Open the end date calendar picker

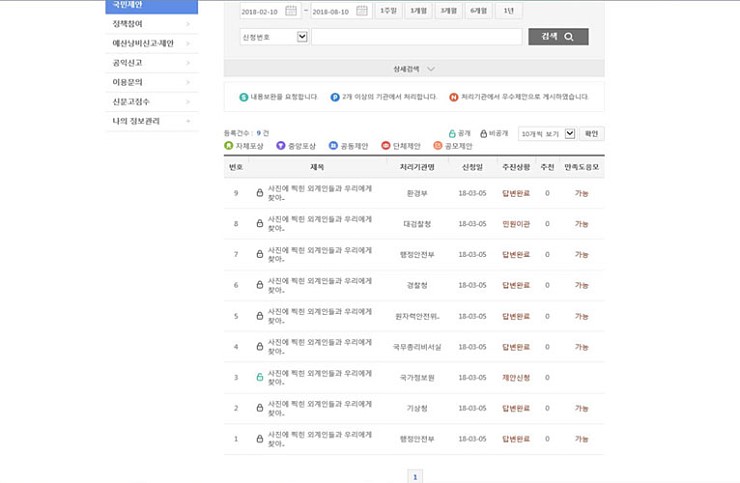361,11
